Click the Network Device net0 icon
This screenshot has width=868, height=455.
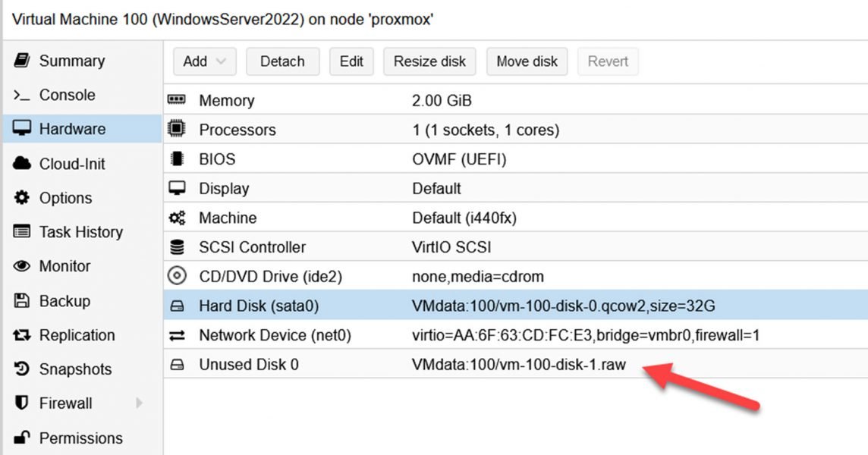tap(179, 334)
